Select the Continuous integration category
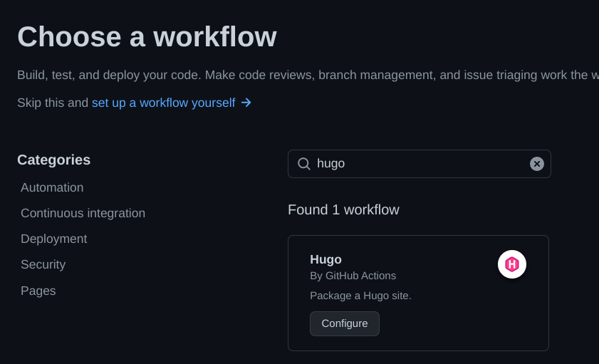 (83, 213)
